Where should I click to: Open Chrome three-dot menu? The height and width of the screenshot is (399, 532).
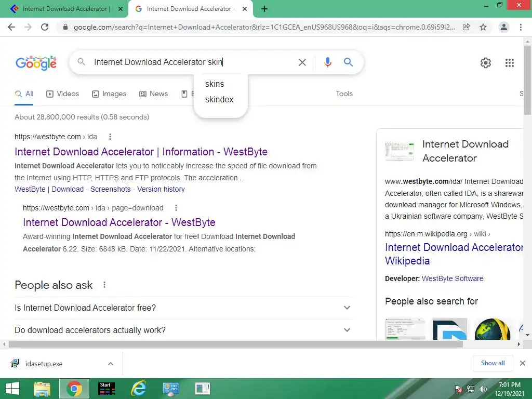[x=521, y=27]
